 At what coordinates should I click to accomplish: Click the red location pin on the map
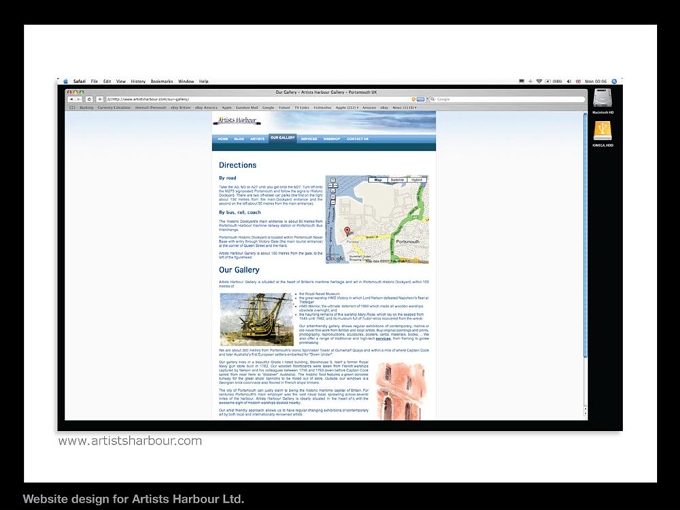coord(347,231)
